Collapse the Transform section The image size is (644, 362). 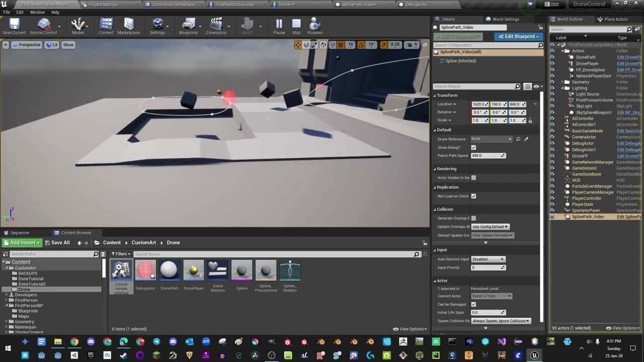(435, 96)
